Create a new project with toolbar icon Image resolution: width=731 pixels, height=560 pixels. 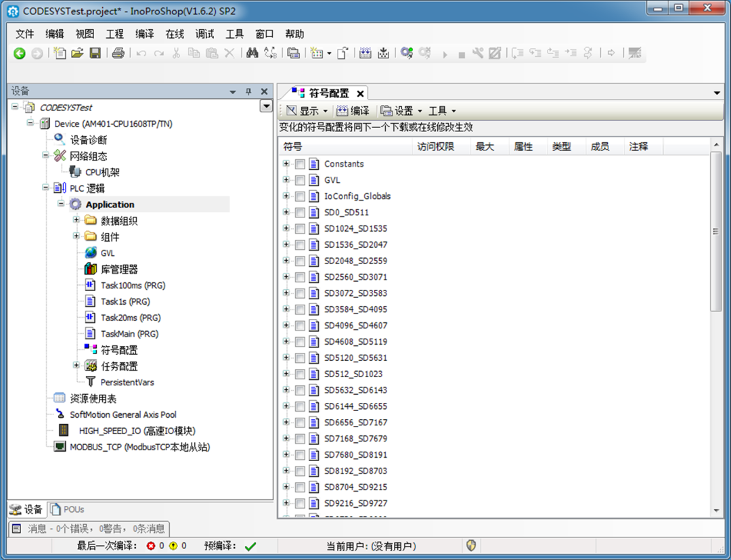point(60,53)
